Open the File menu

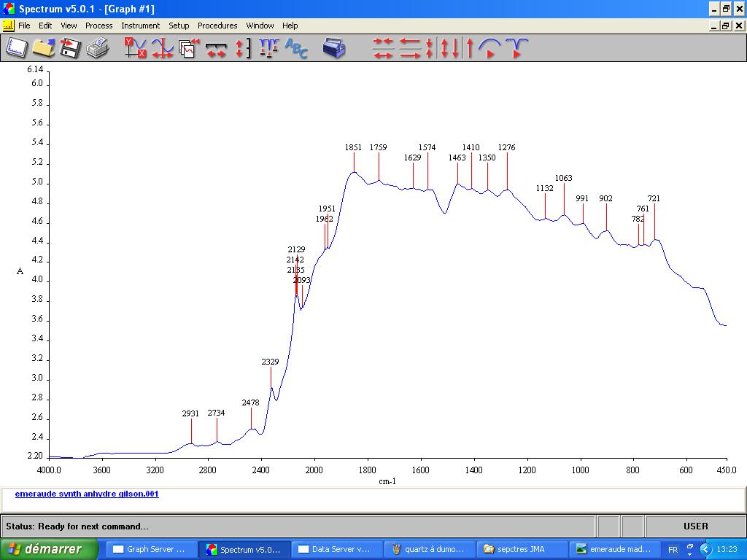pyautogui.click(x=24, y=26)
